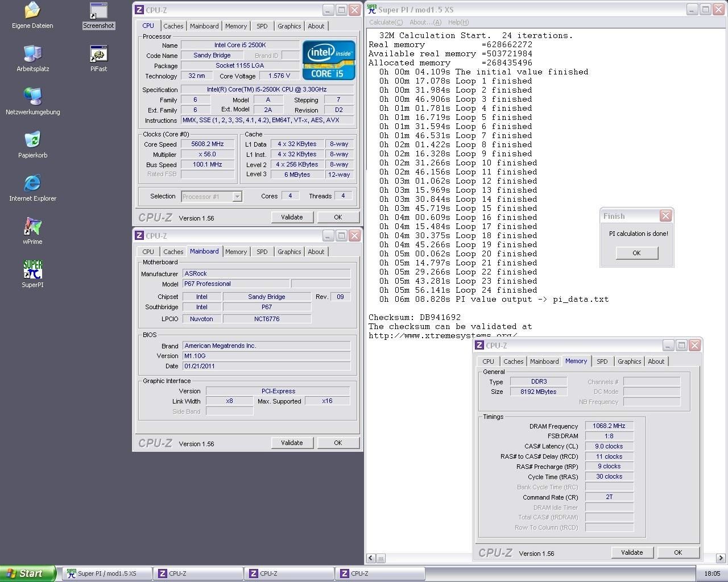Click OK in the Mainboard CPU-Z window
This screenshot has width=728, height=582.
coord(338,443)
